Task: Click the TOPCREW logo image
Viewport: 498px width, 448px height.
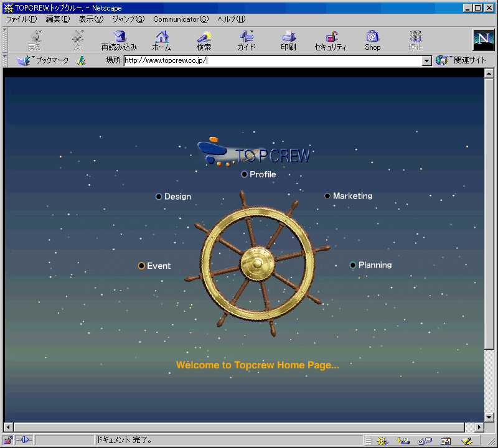Action: tap(253, 152)
